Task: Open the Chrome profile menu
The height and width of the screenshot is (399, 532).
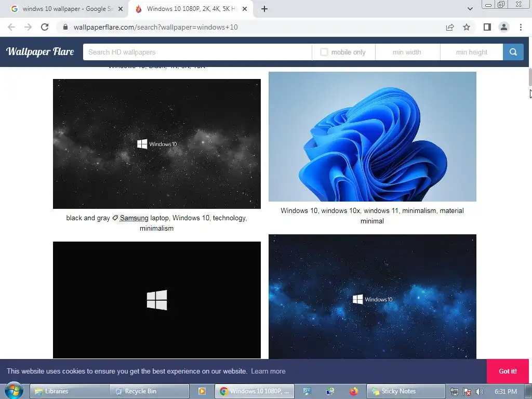Action: point(504,27)
